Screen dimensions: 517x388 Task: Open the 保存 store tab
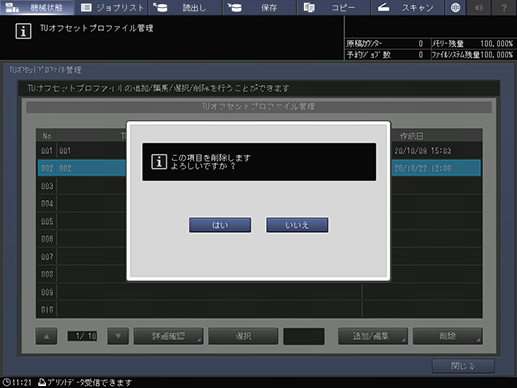(260, 7)
